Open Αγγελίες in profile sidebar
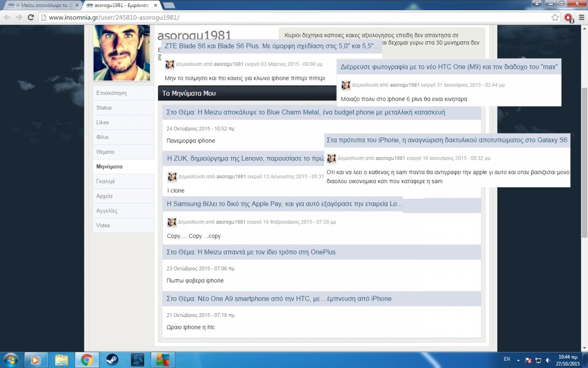 (123, 210)
